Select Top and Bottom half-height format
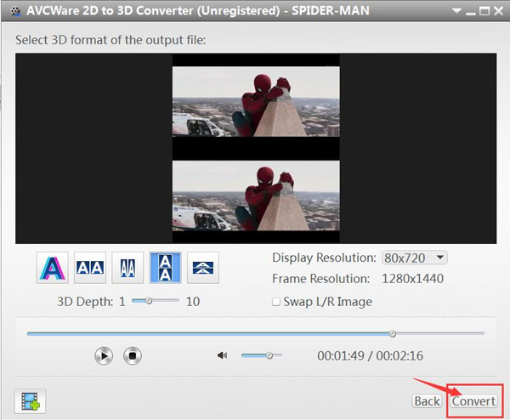 [203, 268]
